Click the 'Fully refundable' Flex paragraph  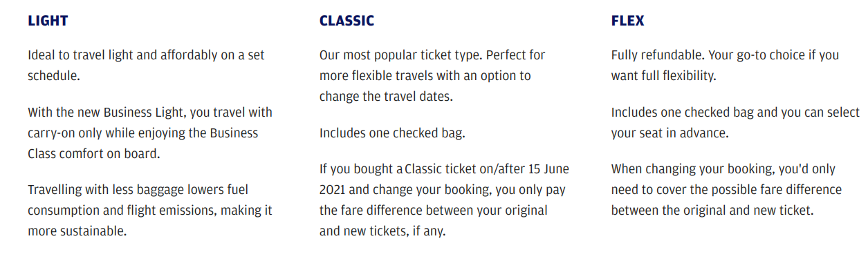725,66
